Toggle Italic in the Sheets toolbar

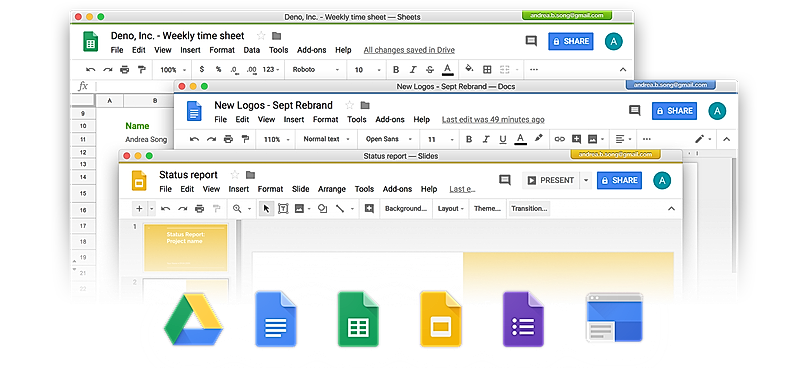[413, 70]
